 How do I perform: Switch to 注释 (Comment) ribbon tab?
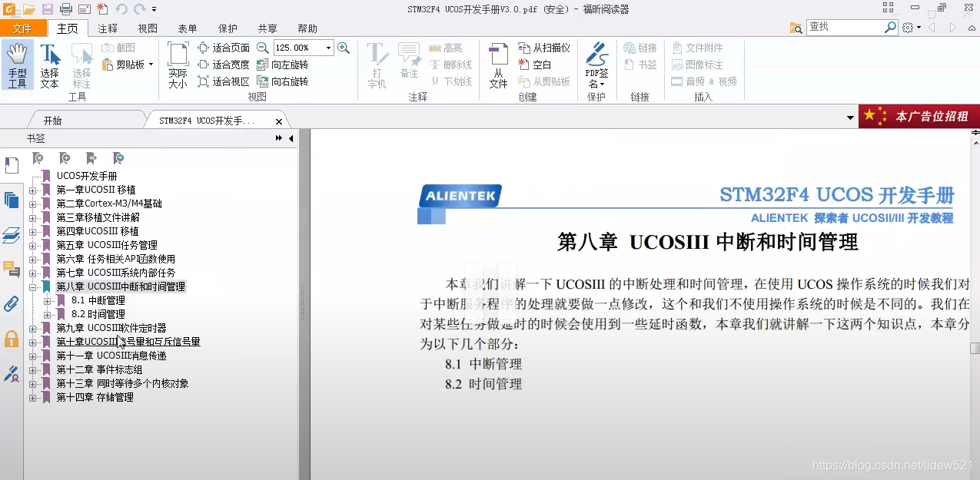click(108, 28)
